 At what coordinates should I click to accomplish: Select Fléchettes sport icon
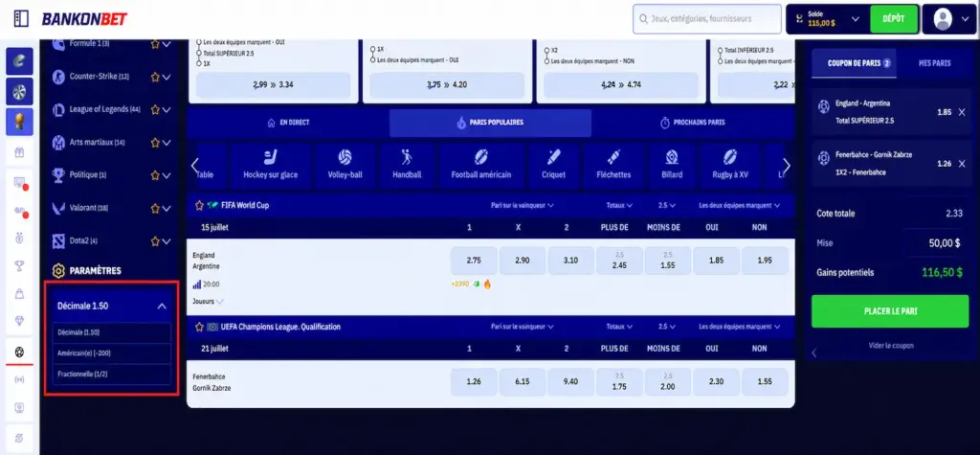coord(613,166)
